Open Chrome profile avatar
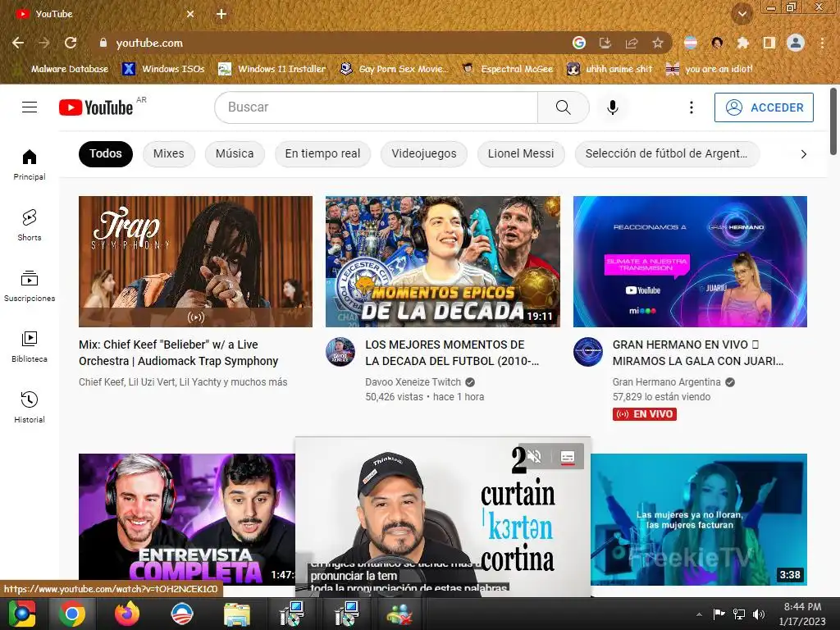 [796, 43]
